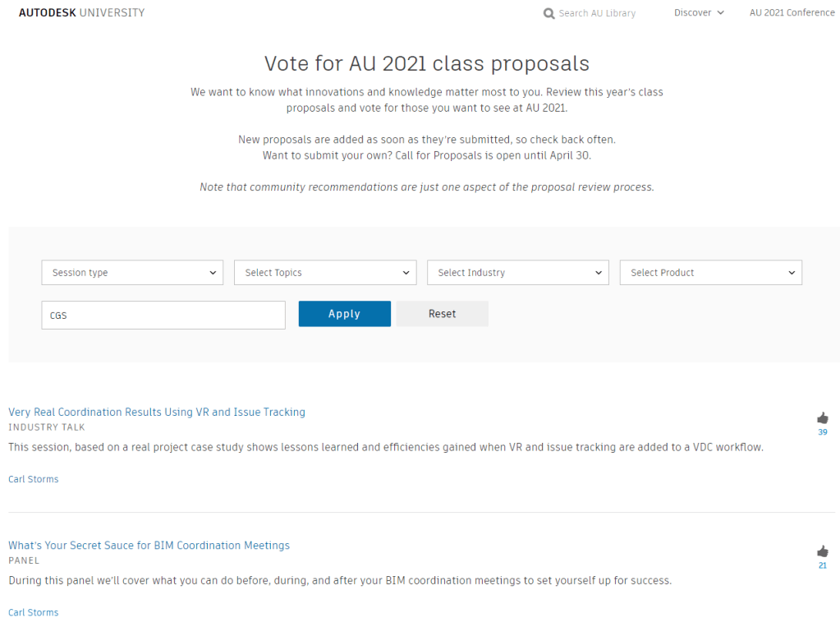Expand the Select Product dropdown

coord(710,273)
